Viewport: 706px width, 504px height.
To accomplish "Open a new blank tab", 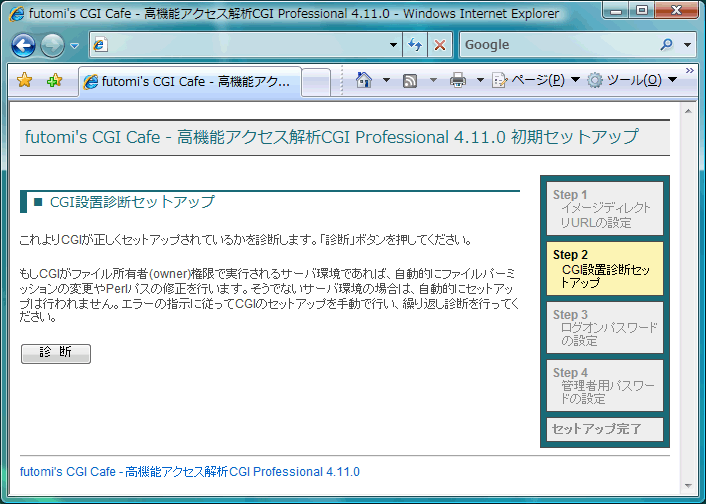I will 316,82.
